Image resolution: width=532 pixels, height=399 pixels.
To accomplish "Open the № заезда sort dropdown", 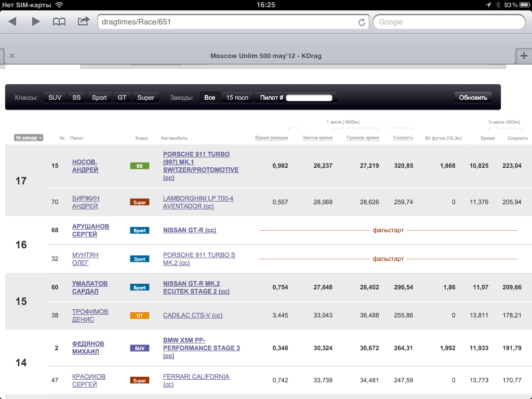I will point(29,138).
